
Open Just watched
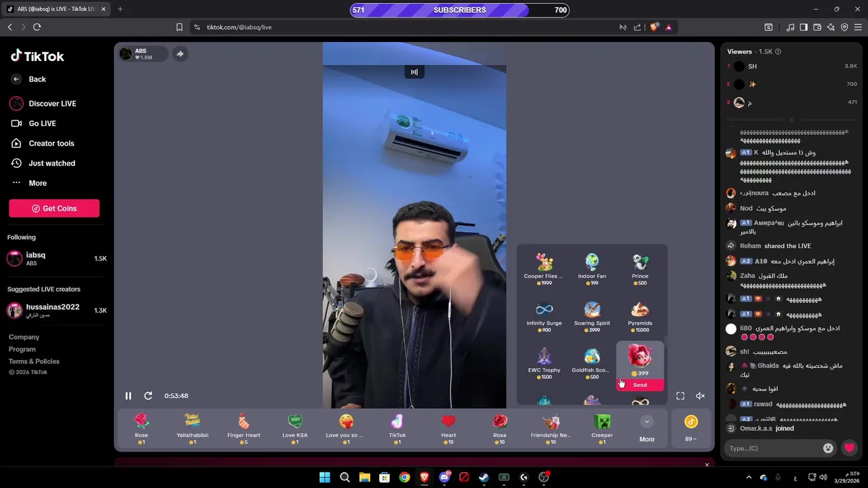[43, 163]
